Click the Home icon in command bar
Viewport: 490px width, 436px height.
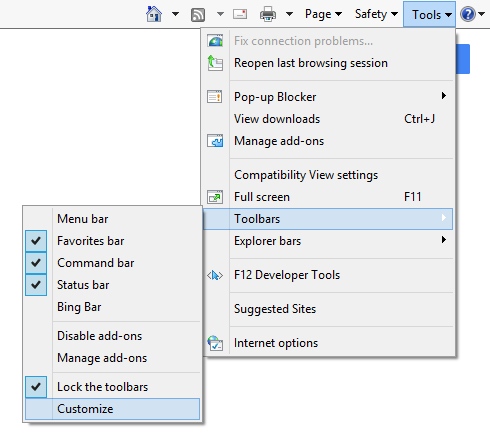(x=154, y=14)
